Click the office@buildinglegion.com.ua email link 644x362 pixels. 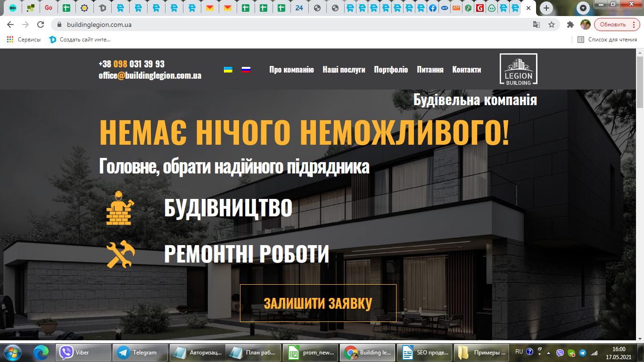(150, 75)
